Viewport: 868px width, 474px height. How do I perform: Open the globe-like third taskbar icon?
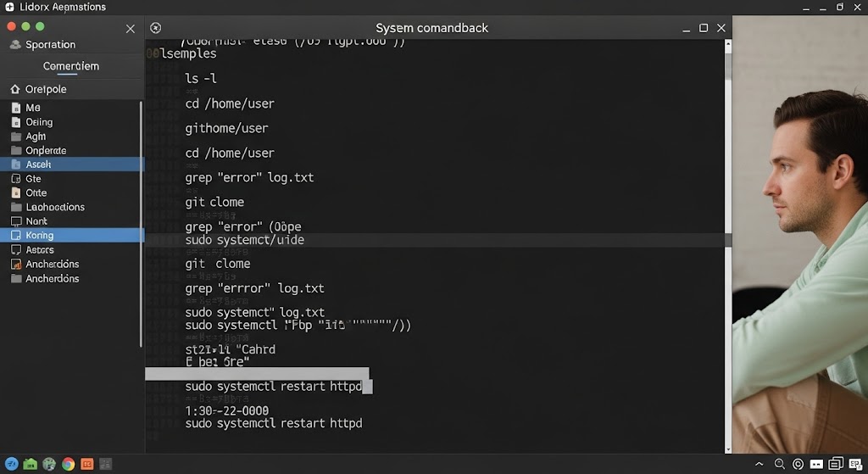49,464
